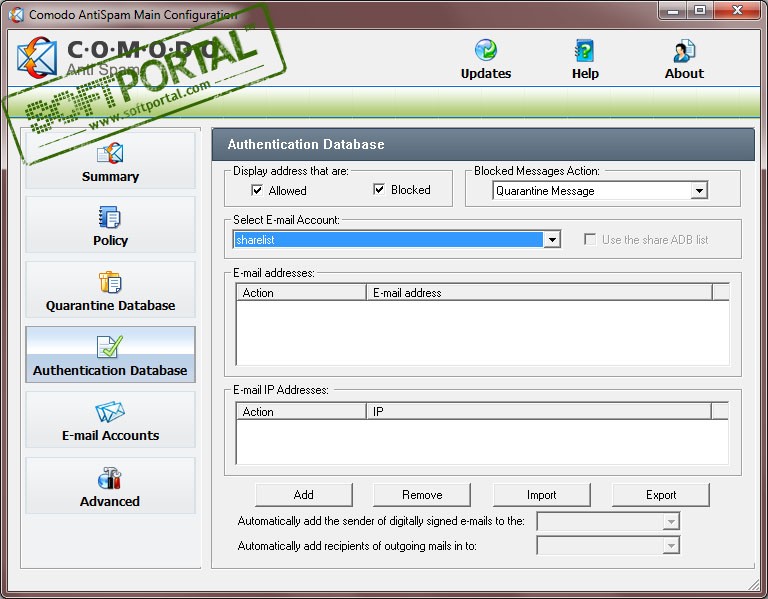Image resolution: width=768 pixels, height=599 pixels.
Task: Select the Authentication Database tab label
Action: (x=110, y=370)
